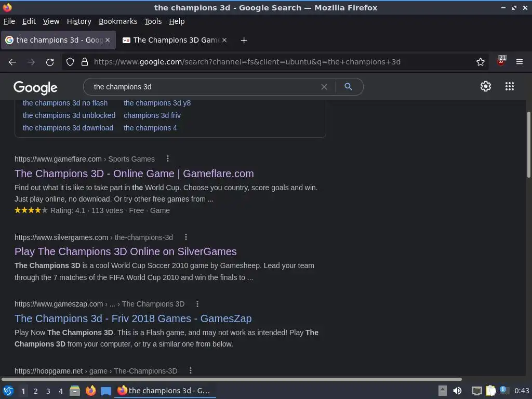Open more options for gameflare.com result
This screenshot has width=532, height=399.
pos(168,158)
